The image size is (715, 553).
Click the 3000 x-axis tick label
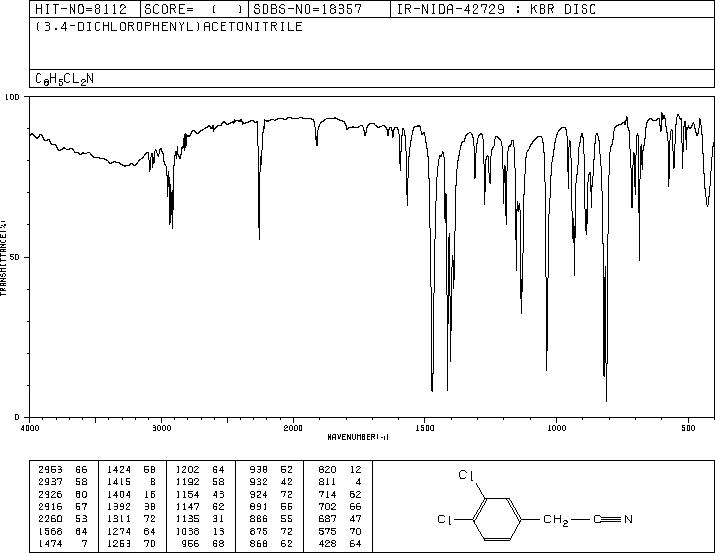(x=161, y=428)
